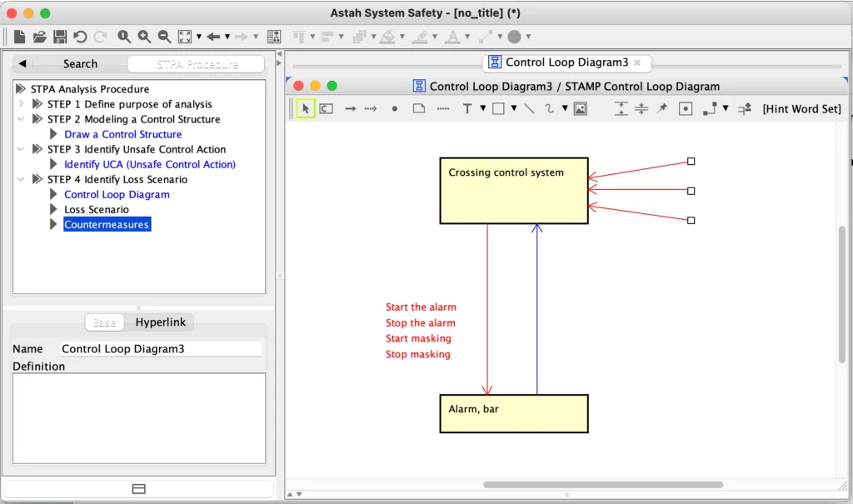Open fit-to-window dropdown arrow
Screen dimensions: 853x504
point(199,37)
